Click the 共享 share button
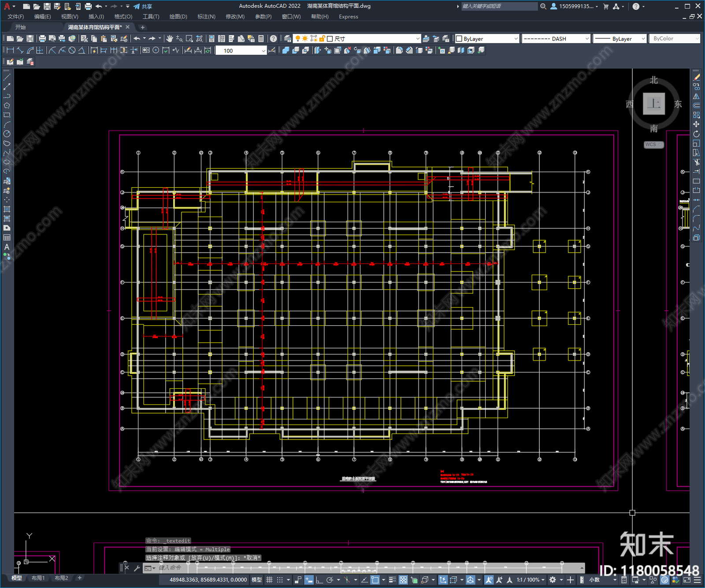This screenshot has width=705, height=588. [x=143, y=6]
